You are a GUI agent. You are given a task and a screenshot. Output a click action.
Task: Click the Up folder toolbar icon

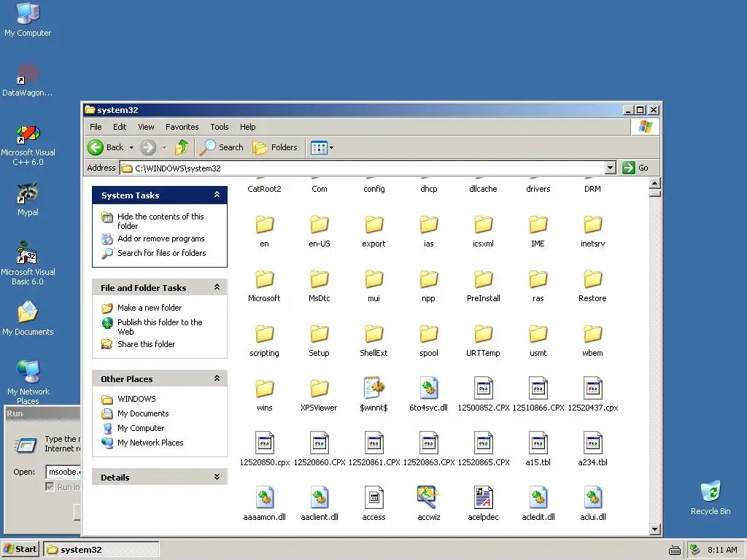point(182,147)
